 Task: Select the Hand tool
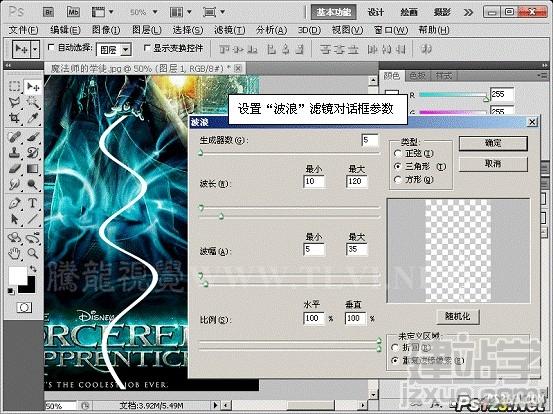pyautogui.click(x=14, y=253)
